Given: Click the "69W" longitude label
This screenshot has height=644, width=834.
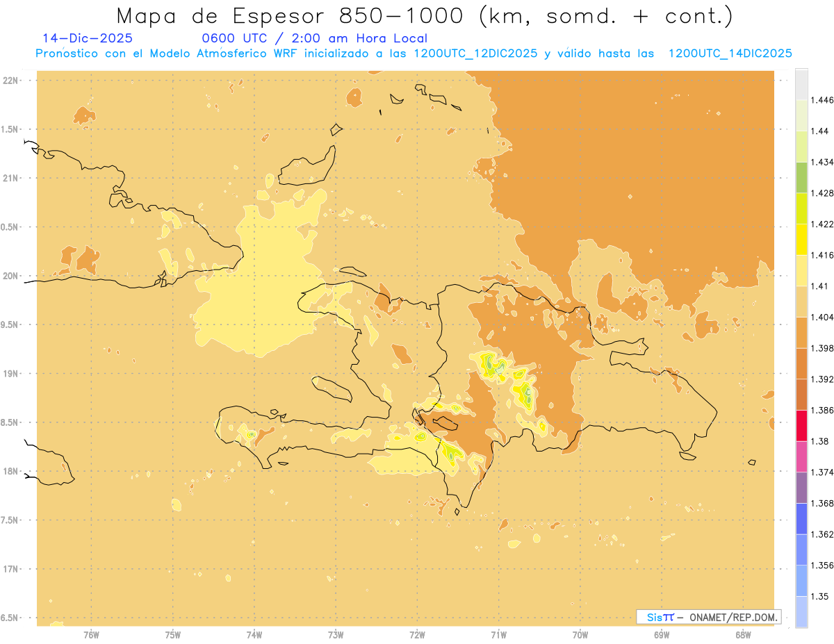Looking at the screenshot, I should point(662,634).
